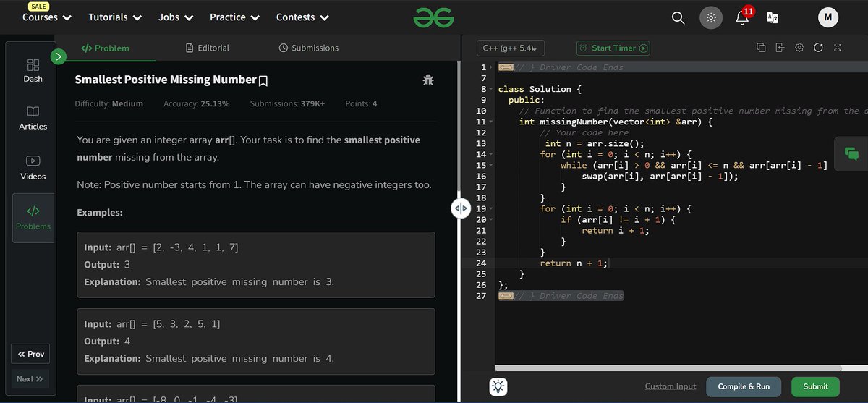868x403 pixels.
Task: Click the 'return i + 1;' code line
Action: click(x=616, y=230)
